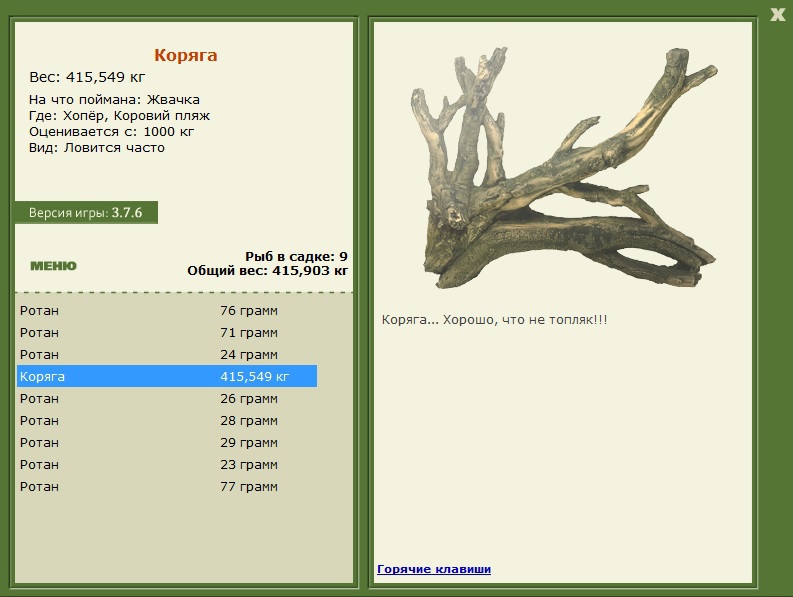This screenshot has height=597, width=793.
Task: Select the Ротан 23 грамм entry
Action: click(167, 464)
